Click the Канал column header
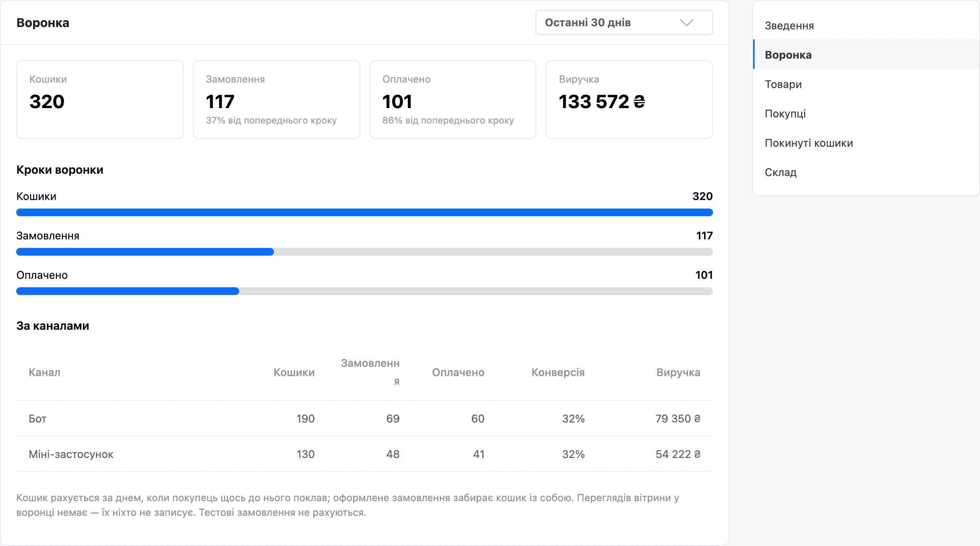Image resolution: width=980 pixels, height=546 pixels. [x=45, y=372]
